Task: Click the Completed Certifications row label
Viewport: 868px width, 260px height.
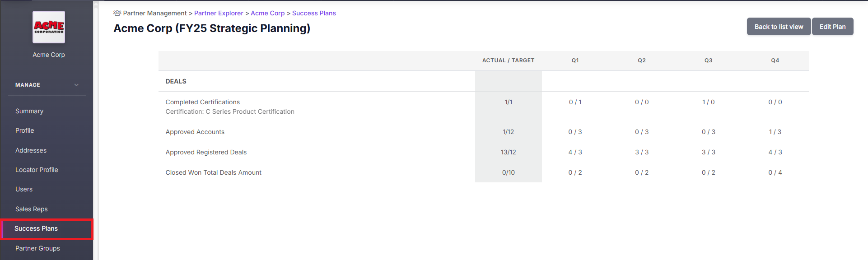Action: [x=203, y=102]
